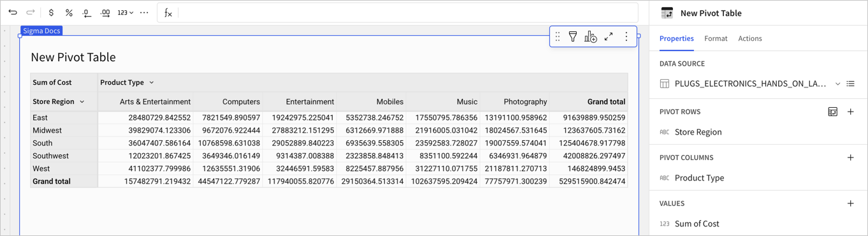Apply percent number format
868x236 pixels.
(x=69, y=13)
